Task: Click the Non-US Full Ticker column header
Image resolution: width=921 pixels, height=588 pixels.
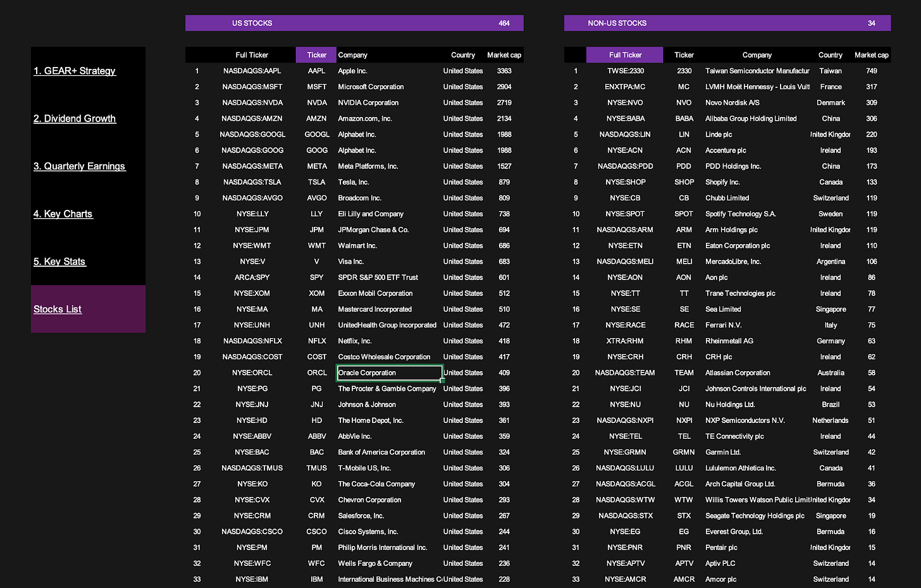Action: click(625, 55)
